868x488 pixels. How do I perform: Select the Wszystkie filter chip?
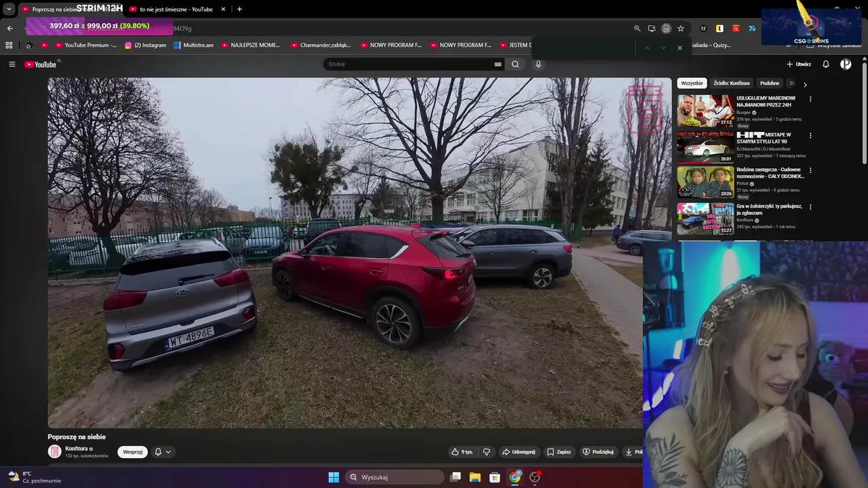(692, 83)
